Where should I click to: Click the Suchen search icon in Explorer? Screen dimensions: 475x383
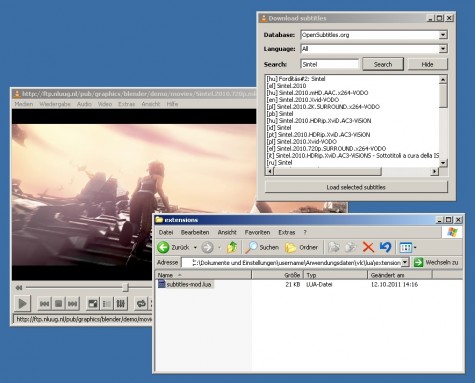(x=251, y=247)
